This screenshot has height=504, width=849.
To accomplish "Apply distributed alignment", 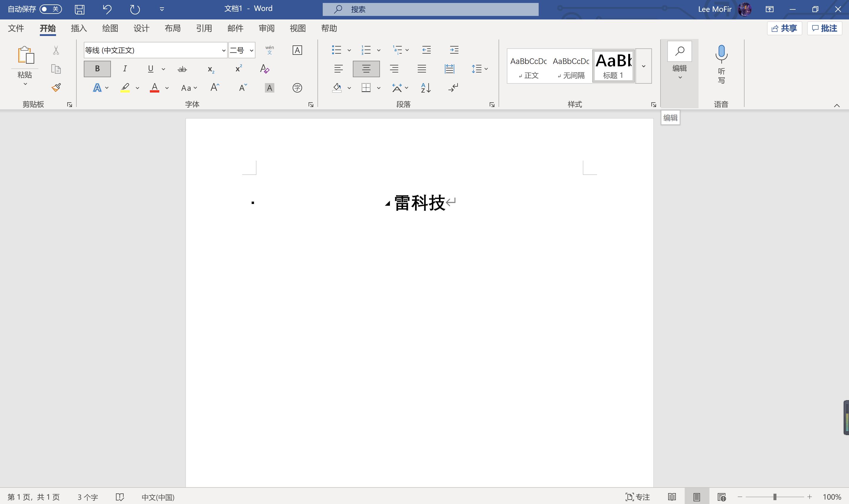I will click(449, 69).
